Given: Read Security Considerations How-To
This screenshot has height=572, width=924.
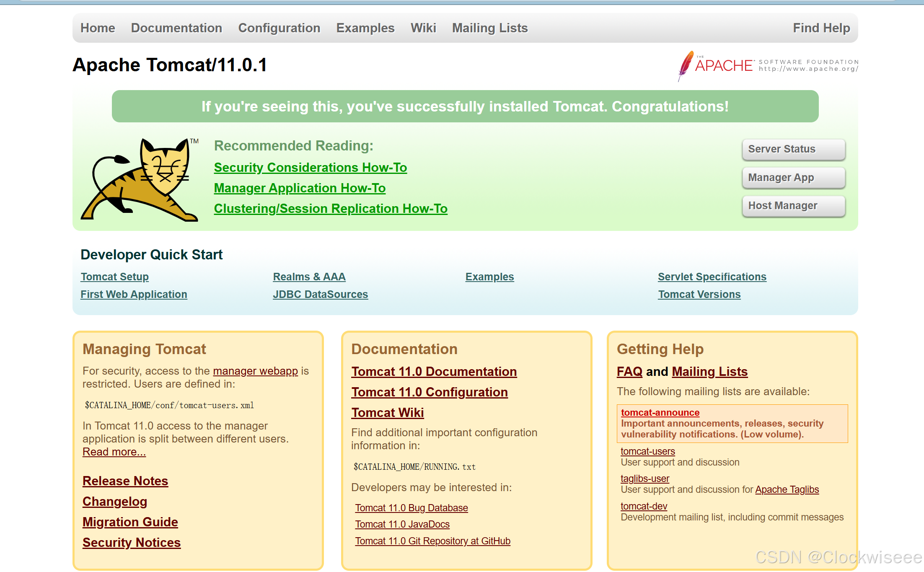Looking at the screenshot, I should pos(311,167).
